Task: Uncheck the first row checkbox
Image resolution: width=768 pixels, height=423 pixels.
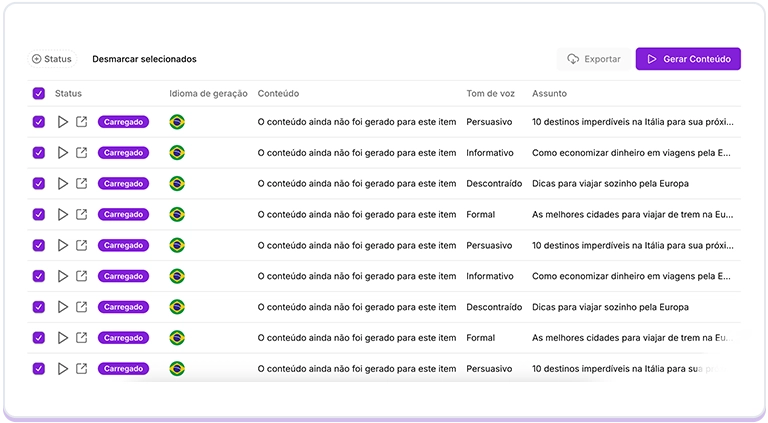Action: click(x=39, y=122)
